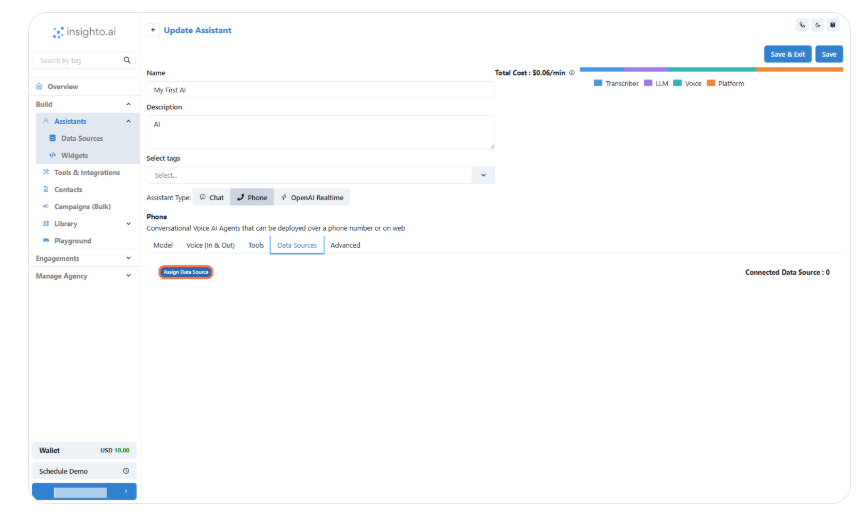Image resolution: width=868 pixels, height=528 pixels.
Task: Click the Transcriber legend swatch
Action: [x=598, y=83]
